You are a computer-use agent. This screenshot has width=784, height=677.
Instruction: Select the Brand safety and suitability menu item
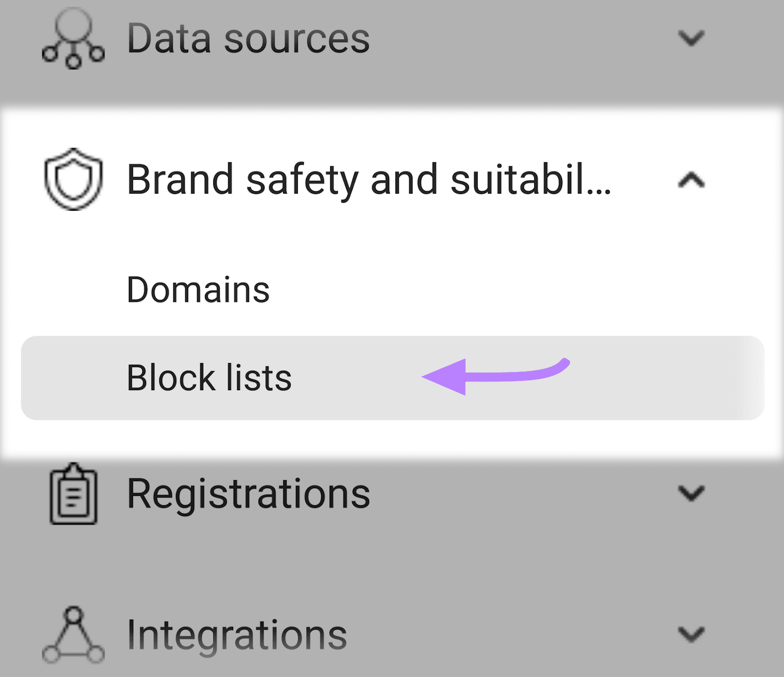point(367,181)
